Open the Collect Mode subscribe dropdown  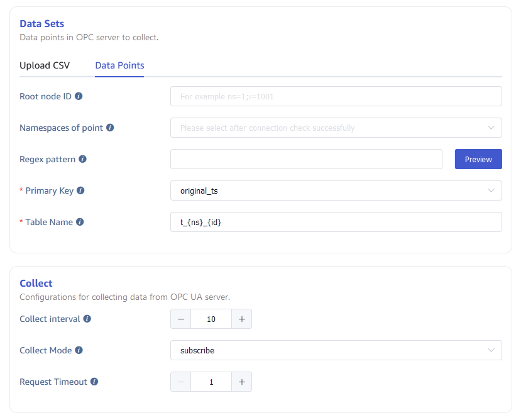(x=336, y=350)
